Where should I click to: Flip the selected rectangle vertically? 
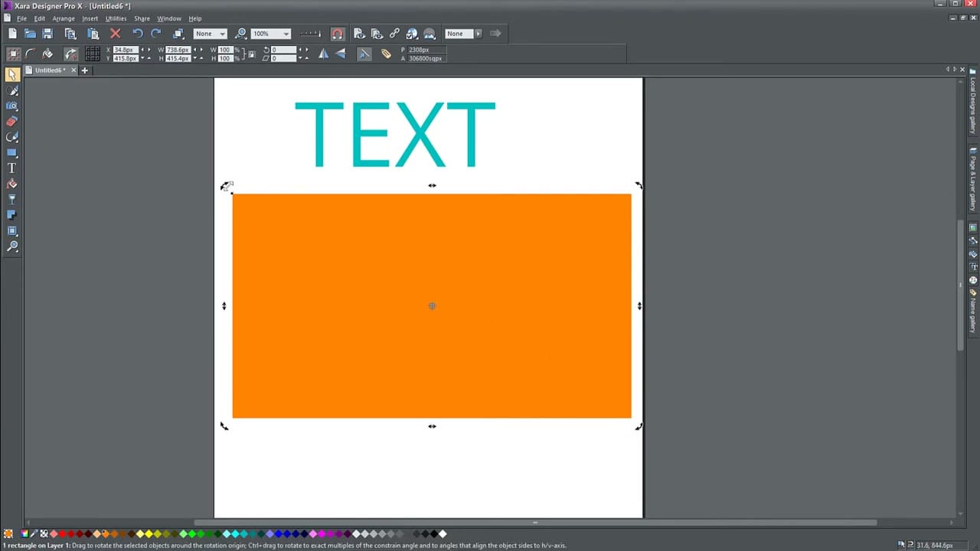tap(341, 53)
